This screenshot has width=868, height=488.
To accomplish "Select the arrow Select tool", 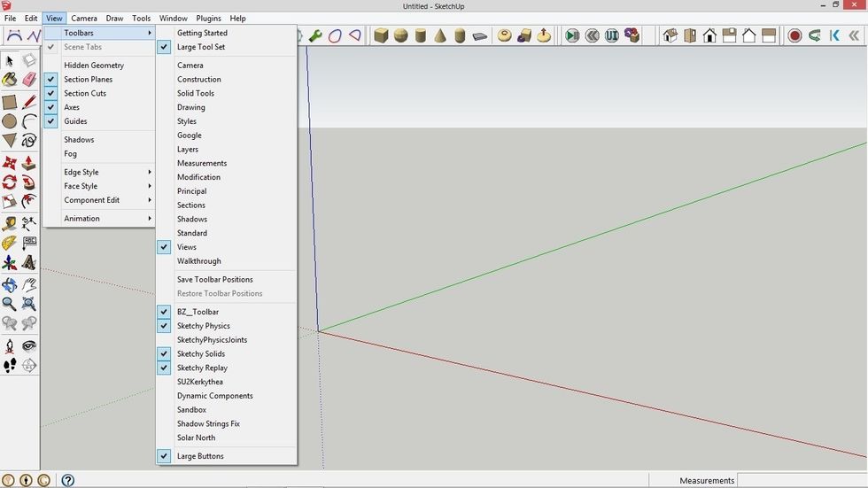I will pyautogui.click(x=10, y=60).
